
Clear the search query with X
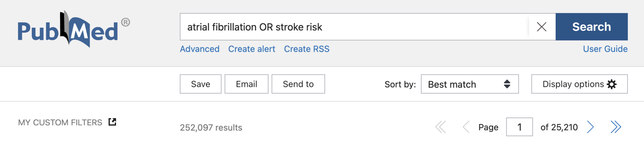click(x=541, y=27)
